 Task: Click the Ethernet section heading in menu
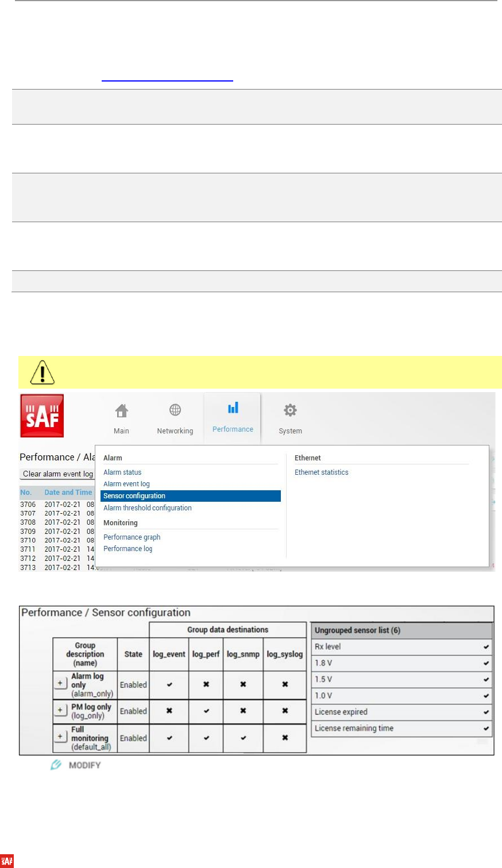[308, 458]
